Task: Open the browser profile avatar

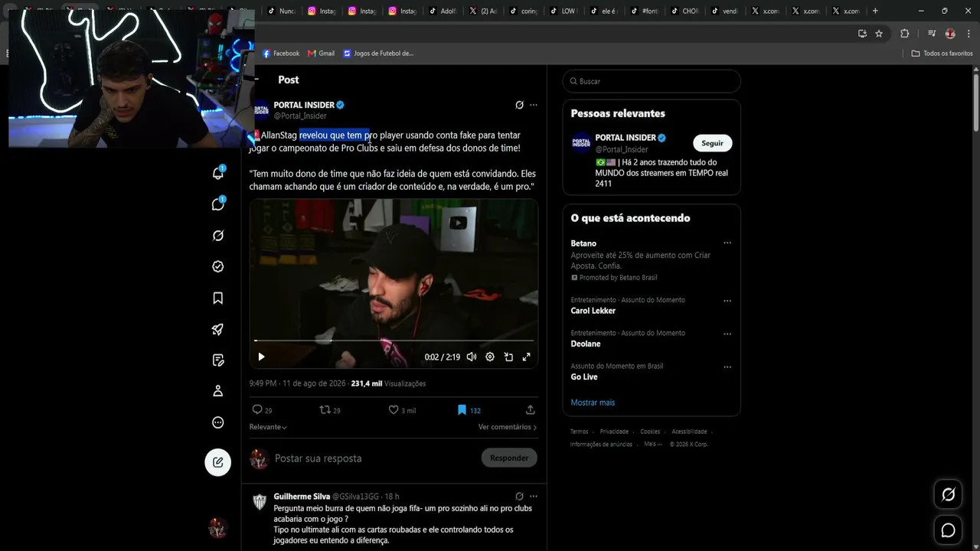Action: 950,34
